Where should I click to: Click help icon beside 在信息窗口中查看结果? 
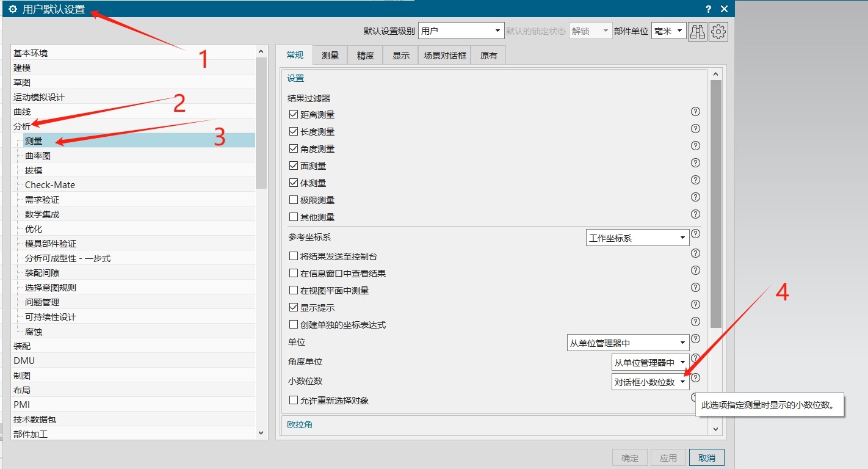coord(695,271)
